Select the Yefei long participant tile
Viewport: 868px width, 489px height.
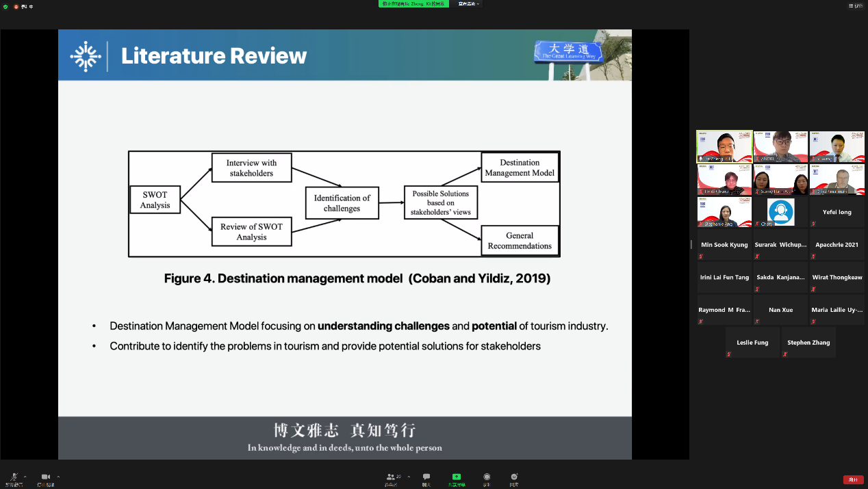pos(837,212)
